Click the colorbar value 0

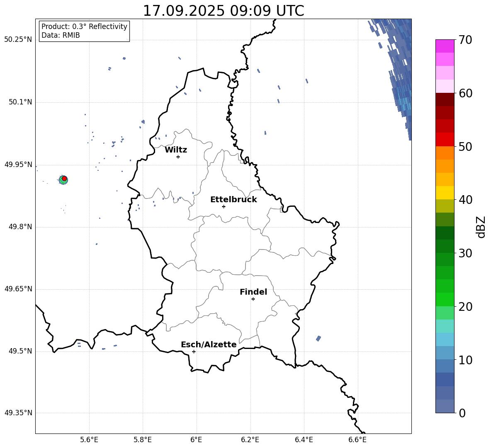pos(462,413)
